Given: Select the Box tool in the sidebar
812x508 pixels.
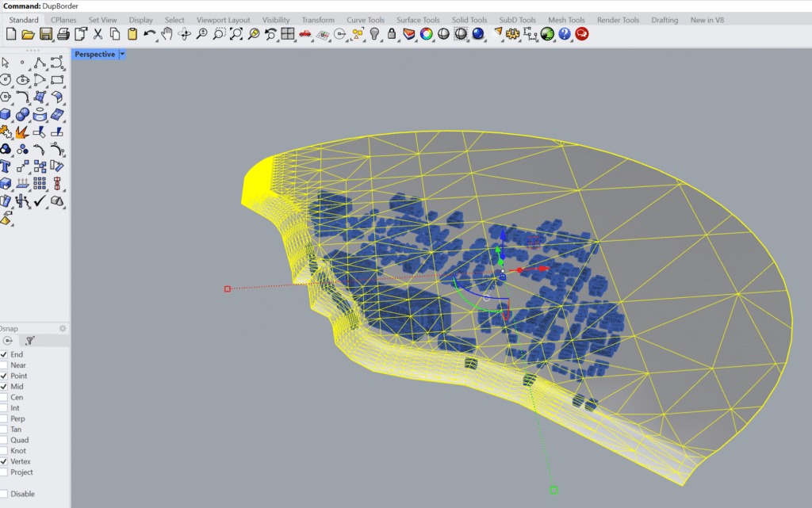Looking at the screenshot, I should (8, 113).
